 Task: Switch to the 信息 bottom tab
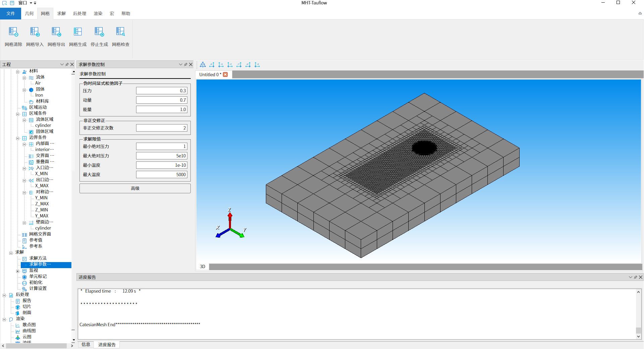(x=86, y=345)
